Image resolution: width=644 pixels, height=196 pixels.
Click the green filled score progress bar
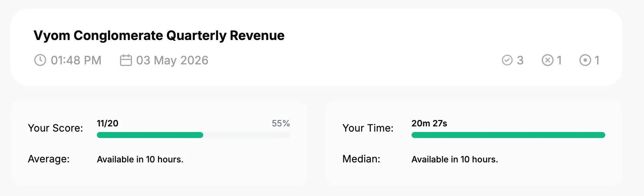[x=150, y=135]
